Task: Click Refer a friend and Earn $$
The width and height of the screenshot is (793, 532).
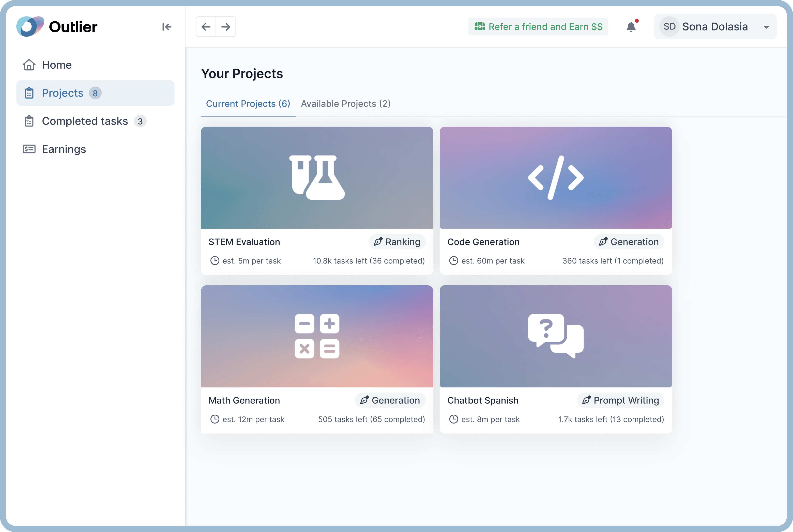Action: [x=538, y=27]
